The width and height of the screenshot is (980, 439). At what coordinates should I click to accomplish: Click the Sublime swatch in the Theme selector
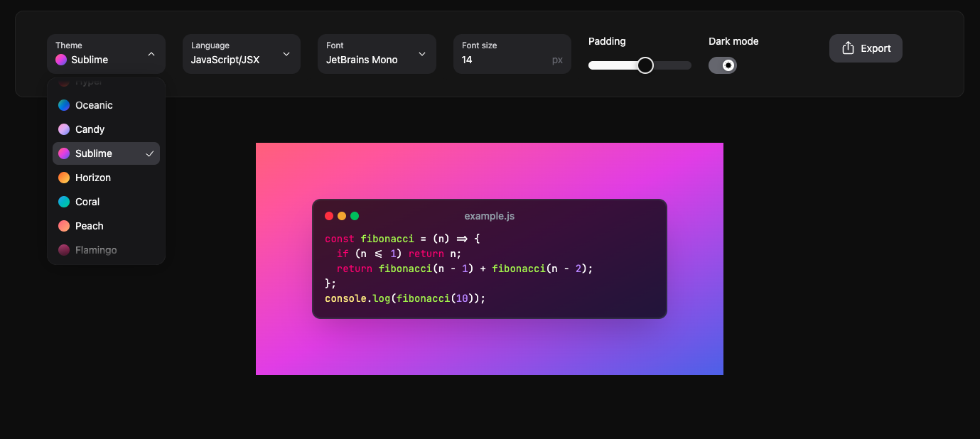pos(61,60)
